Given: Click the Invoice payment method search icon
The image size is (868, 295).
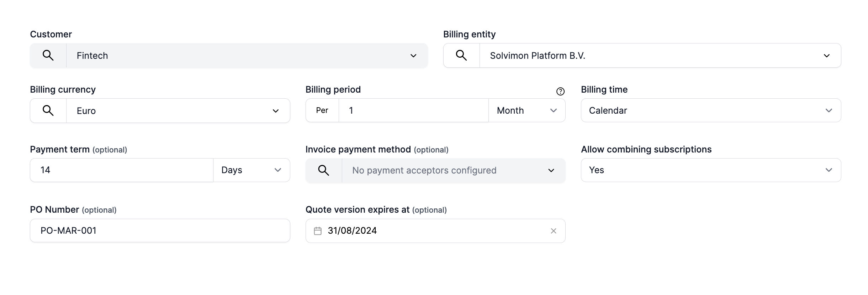Looking at the screenshot, I should point(323,170).
